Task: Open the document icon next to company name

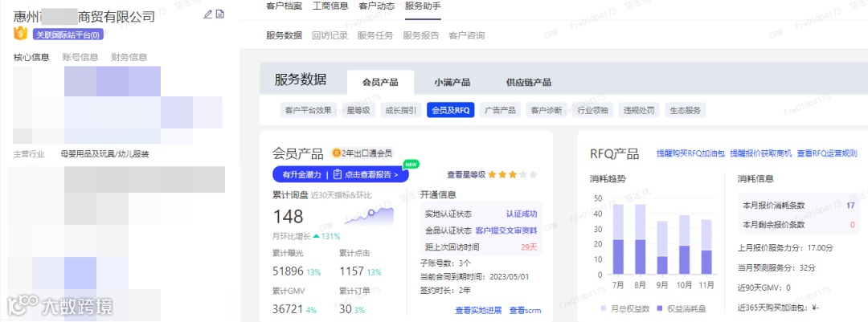Action: pyautogui.click(x=219, y=14)
